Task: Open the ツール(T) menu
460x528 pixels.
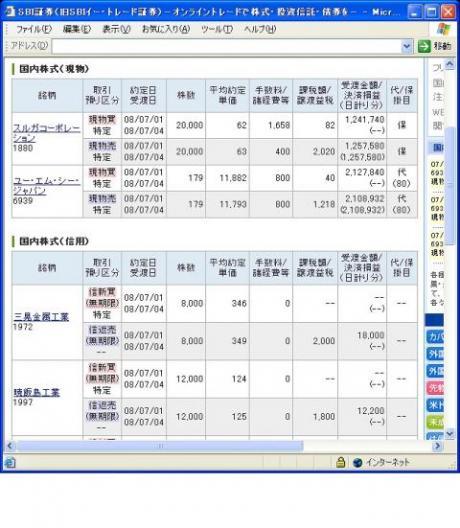Action: click(217, 29)
